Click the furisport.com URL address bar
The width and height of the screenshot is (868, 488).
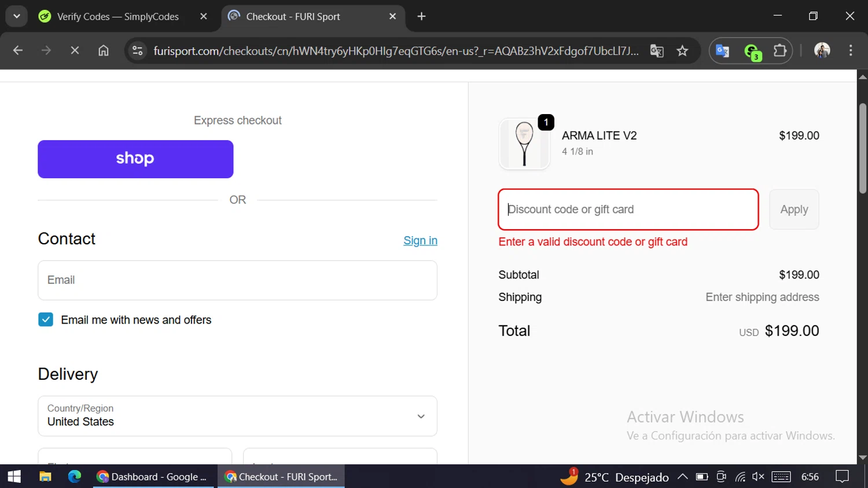pyautogui.click(x=396, y=51)
